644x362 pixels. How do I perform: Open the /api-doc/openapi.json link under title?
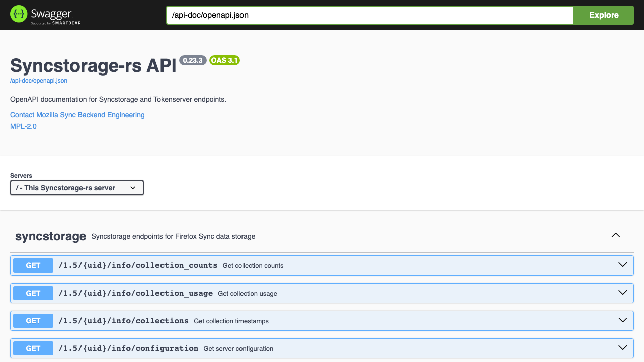pos(39,80)
